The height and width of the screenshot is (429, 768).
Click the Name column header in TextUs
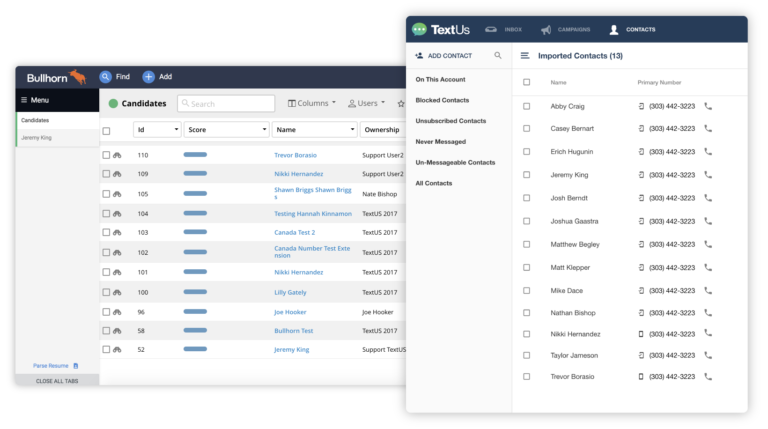click(558, 83)
